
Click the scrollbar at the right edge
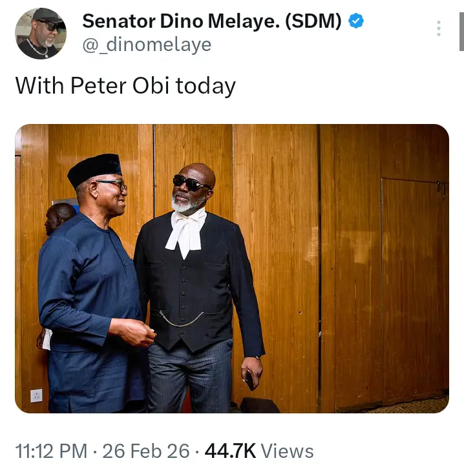pyautogui.click(x=461, y=26)
